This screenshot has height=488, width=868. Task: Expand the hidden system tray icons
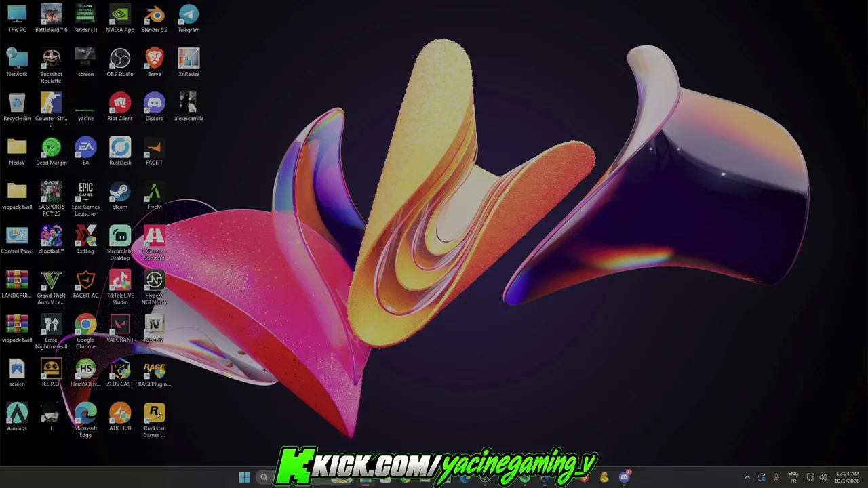click(747, 477)
